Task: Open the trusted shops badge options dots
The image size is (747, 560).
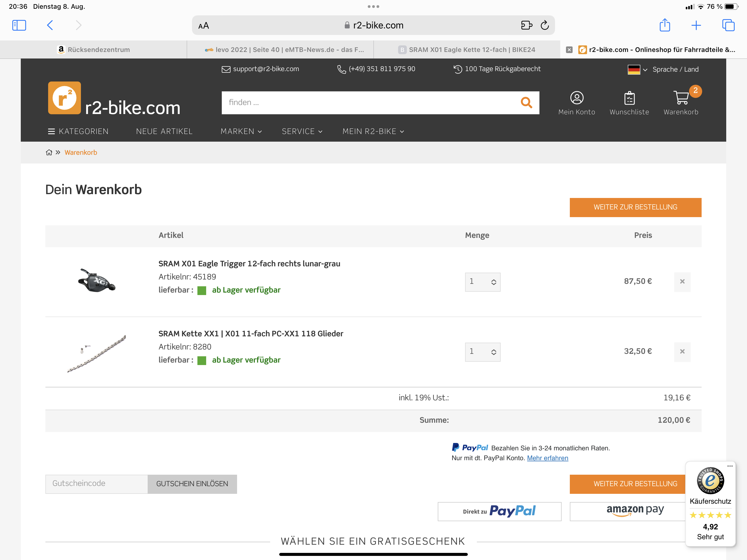Action: pos(730,466)
